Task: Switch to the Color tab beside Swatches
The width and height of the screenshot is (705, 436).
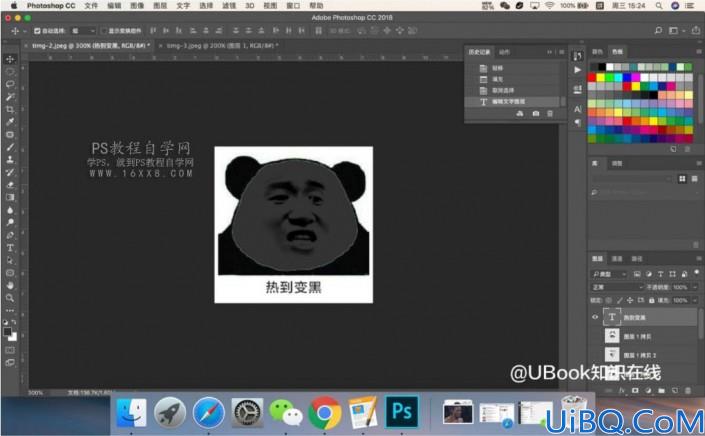Action: pos(597,52)
